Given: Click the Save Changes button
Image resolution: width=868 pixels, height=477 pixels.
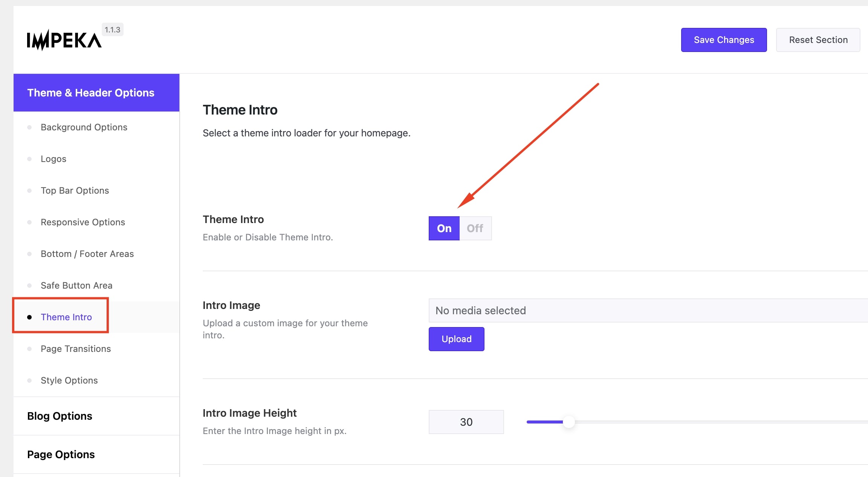Looking at the screenshot, I should (x=724, y=40).
